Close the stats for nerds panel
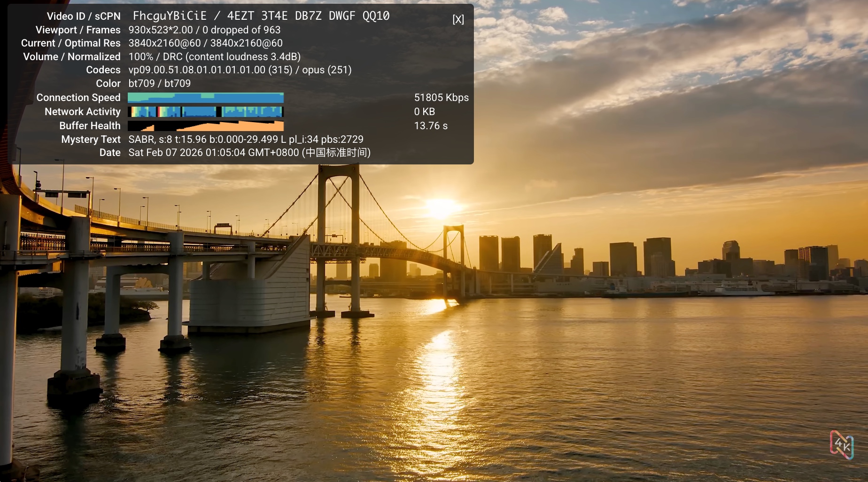This screenshot has width=868, height=482. pyautogui.click(x=458, y=19)
